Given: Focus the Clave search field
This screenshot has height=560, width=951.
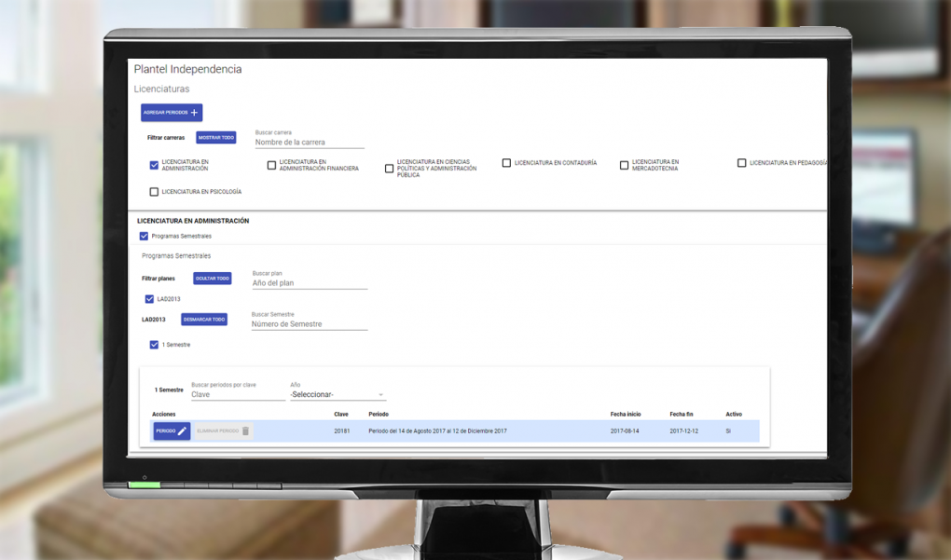Looking at the screenshot, I should [238, 394].
